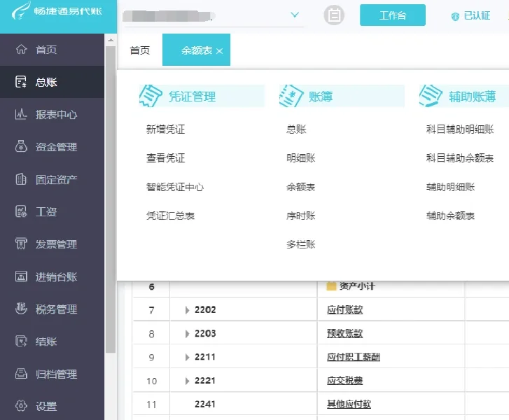
Task: Open 辅助明细账 entry
Action: pyautogui.click(x=451, y=187)
